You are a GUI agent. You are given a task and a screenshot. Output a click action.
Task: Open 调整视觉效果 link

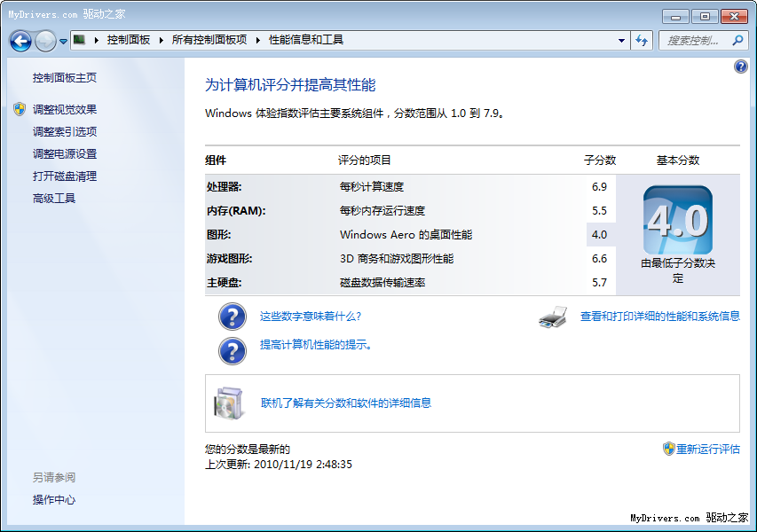click(x=65, y=110)
